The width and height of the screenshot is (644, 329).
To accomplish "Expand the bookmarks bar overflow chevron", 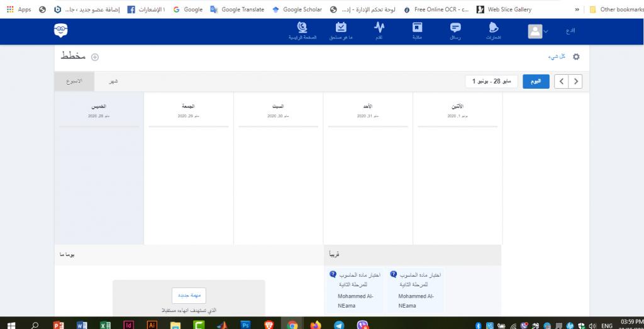I will [577, 9].
